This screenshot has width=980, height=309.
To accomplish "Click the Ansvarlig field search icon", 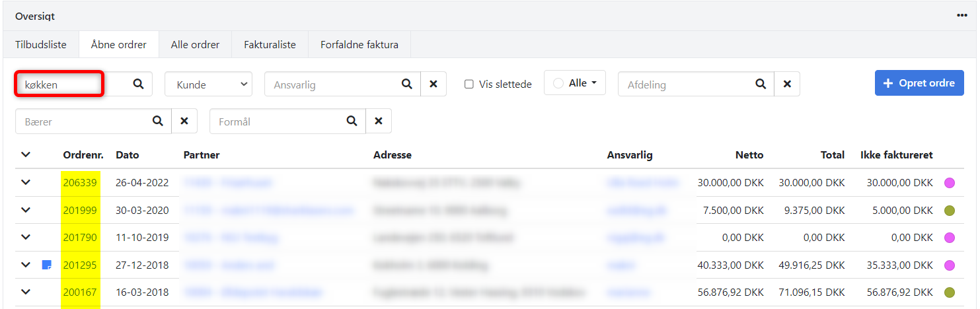I will click(x=407, y=85).
